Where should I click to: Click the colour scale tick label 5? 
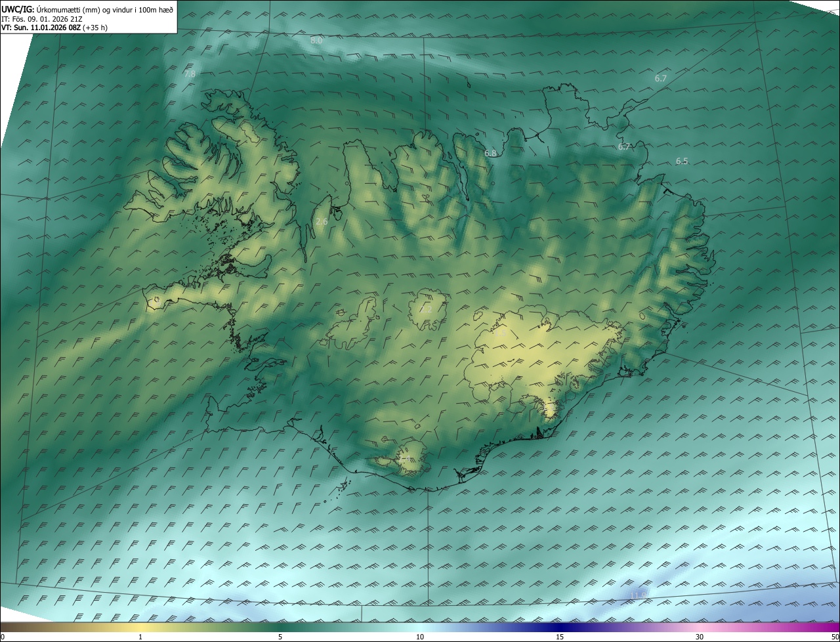pos(280,637)
